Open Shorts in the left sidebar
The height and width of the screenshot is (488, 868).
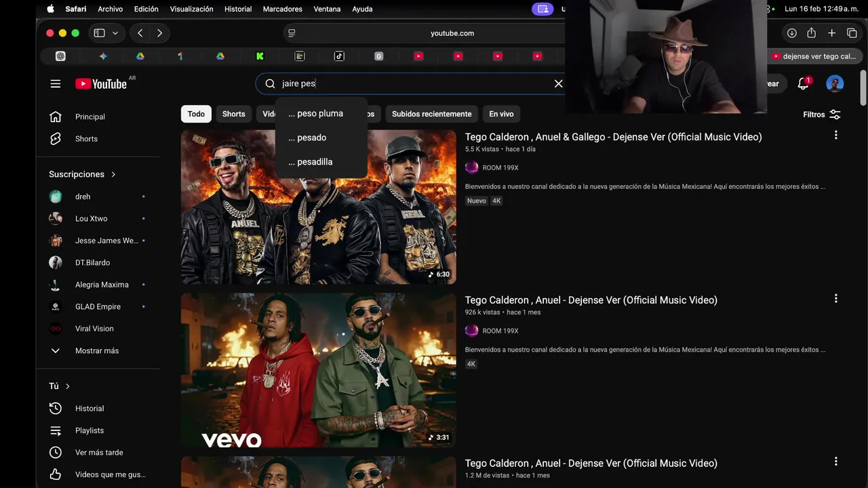point(86,138)
